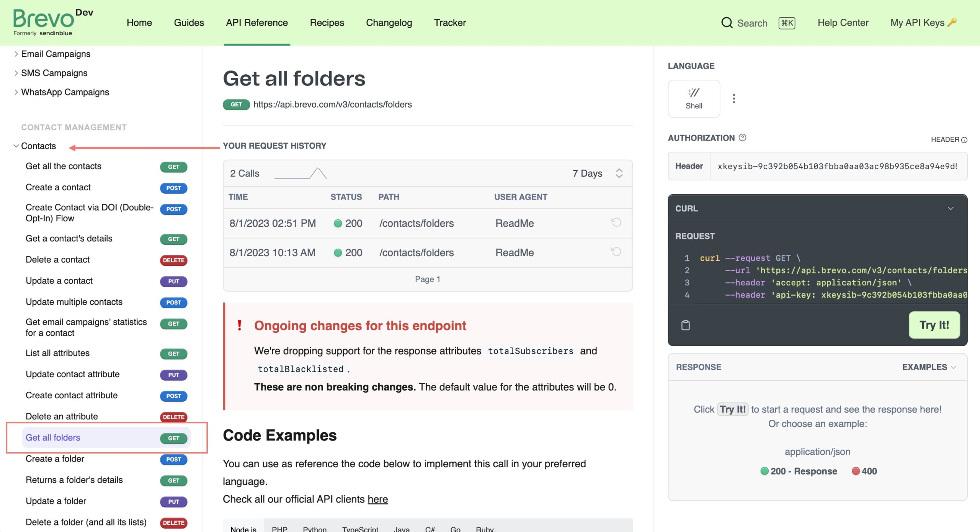The image size is (980, 532).
Task: Open the official API clients here link
Action: (377, 499)
